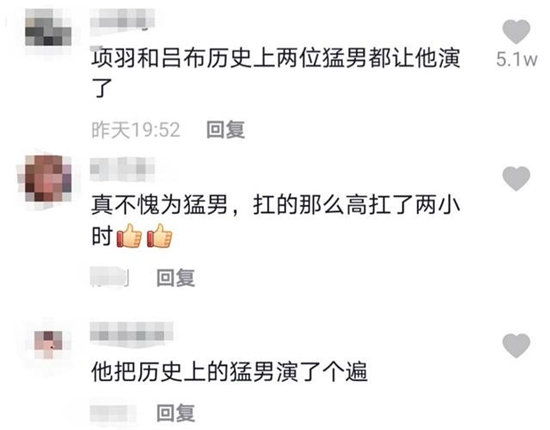The image size is (550, 430).
Task: Click blurred timestamp under the second comment
Action: click(110, 277)
